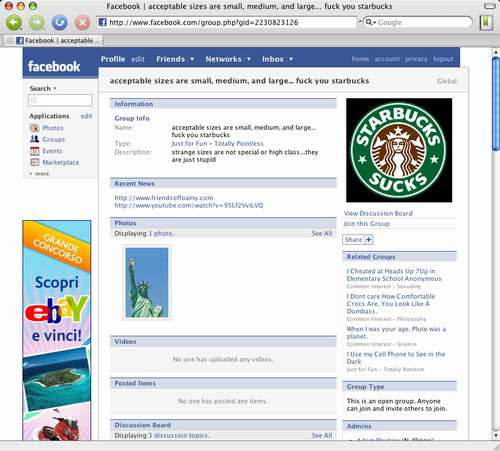Viewport: 500px width, 451px height.
Task: Open View Discussion Board link
Action: pyautogui.click(x=378, y=213)
